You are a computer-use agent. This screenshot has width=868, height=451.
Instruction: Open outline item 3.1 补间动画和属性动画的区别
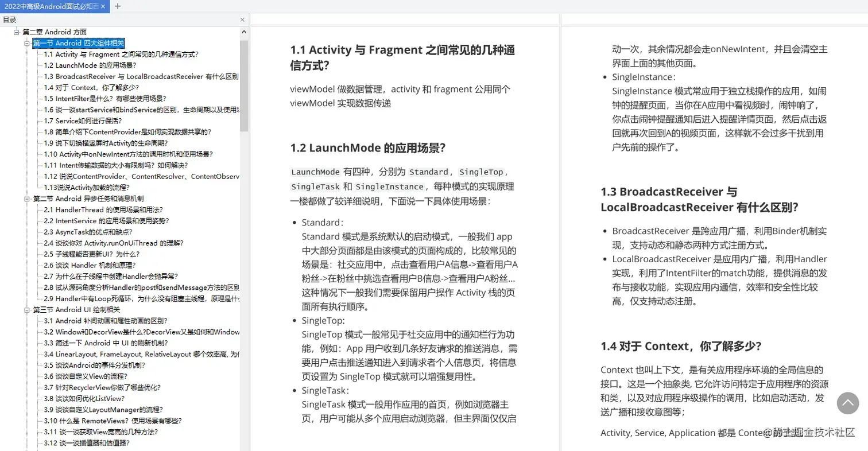[106, 321]
